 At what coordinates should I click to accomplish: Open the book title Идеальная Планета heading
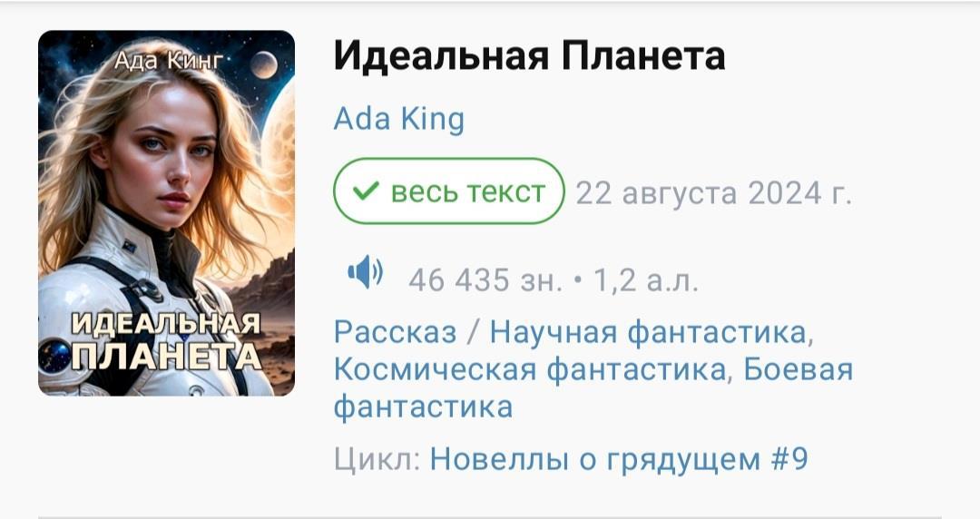[x=529, y=55]
